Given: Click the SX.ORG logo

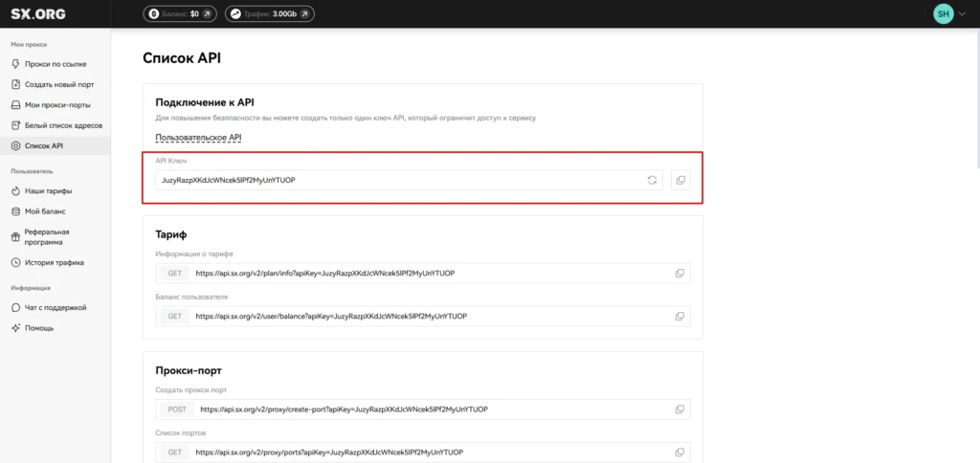Looking at the screenshot, I should tap(37, 13).
